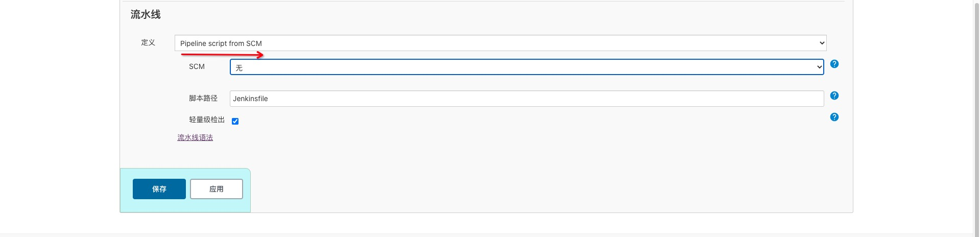Click the 定义 field label

(x=148, y=42)
